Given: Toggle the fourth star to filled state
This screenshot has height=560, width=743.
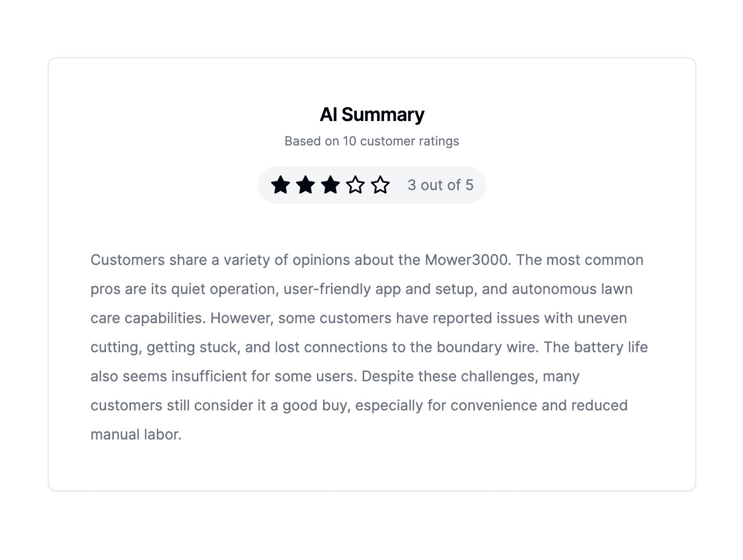Looking at the screenshot, I should point(355,184).
